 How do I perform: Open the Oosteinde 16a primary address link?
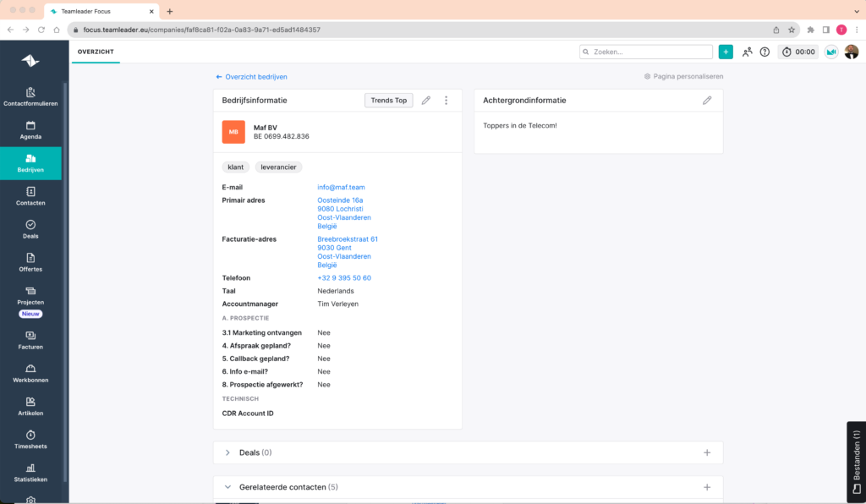tap(340, 200)
